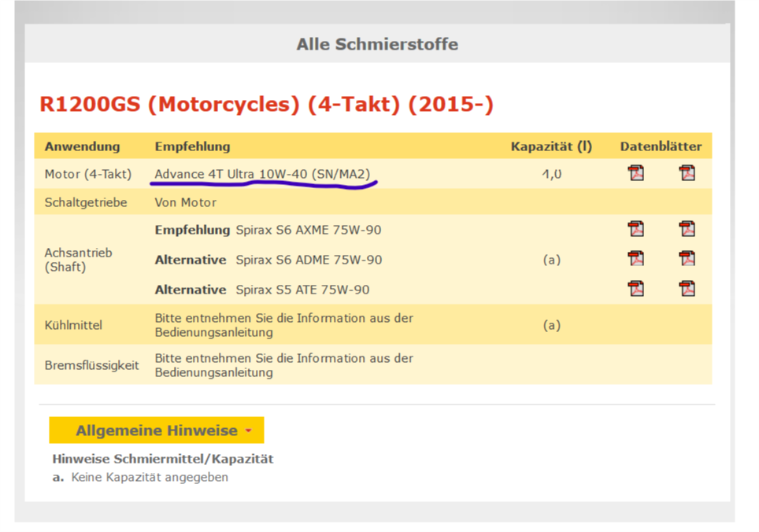Open first PDF for Spirax S5 ATE 75W-90

coord(636,288)
